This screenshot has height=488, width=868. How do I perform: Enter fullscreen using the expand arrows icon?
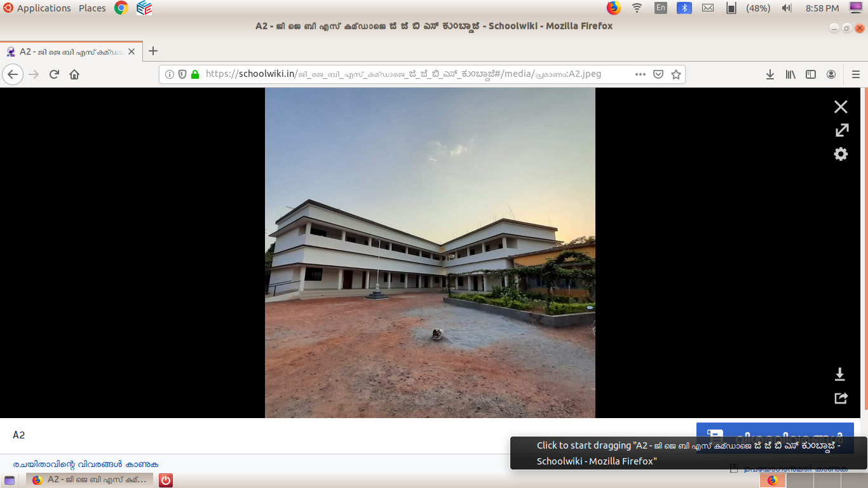(x=841, y=130)
